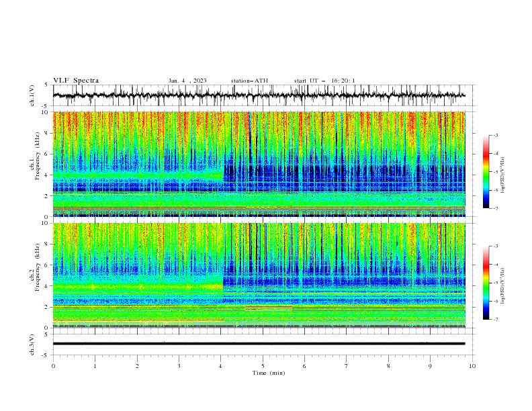Click the "VLF Spectra" plot title

(76, 81)
